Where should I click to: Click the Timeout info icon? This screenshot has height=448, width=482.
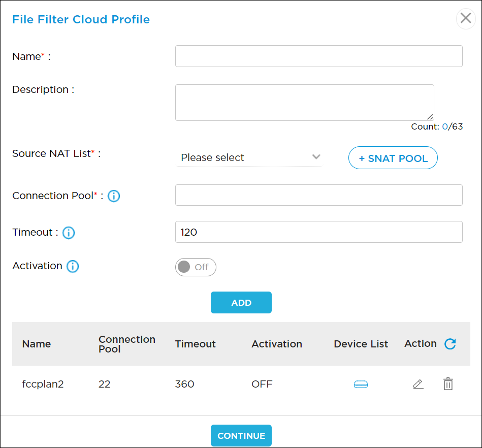coord(68,233)
